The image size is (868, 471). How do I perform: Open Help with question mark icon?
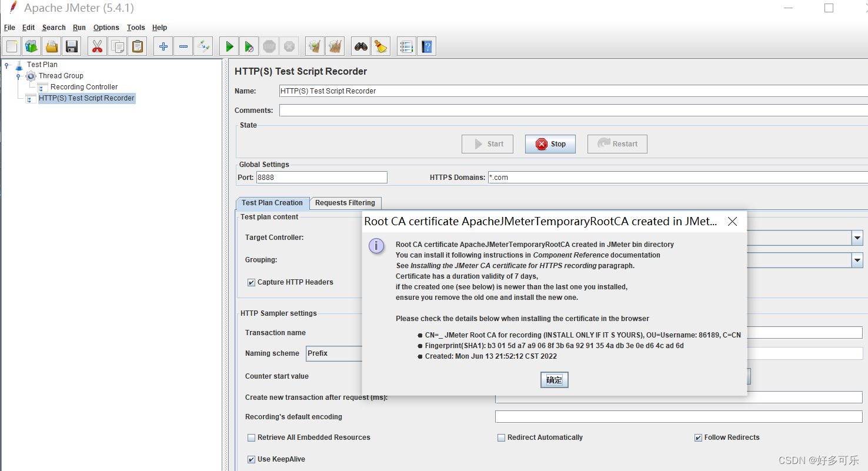click(427, 46)
